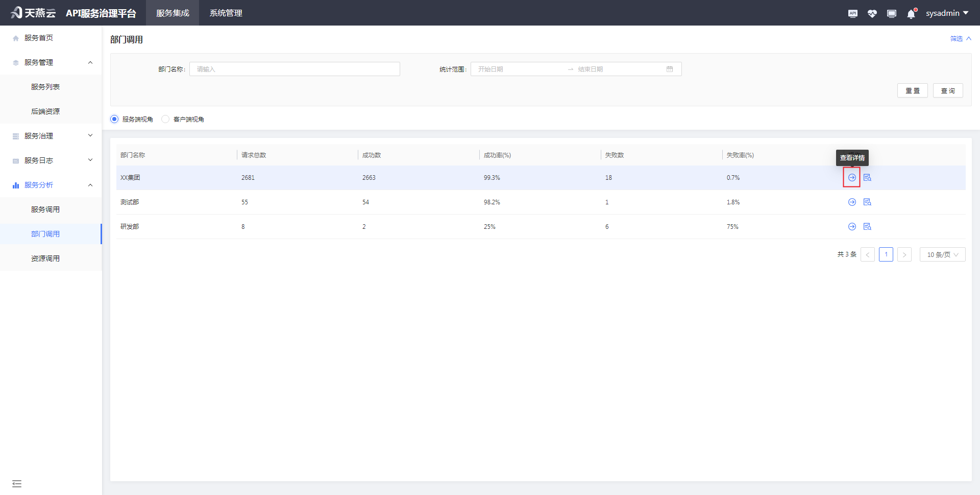Open the 10 条/页 page size dropdown

(942, 254)
